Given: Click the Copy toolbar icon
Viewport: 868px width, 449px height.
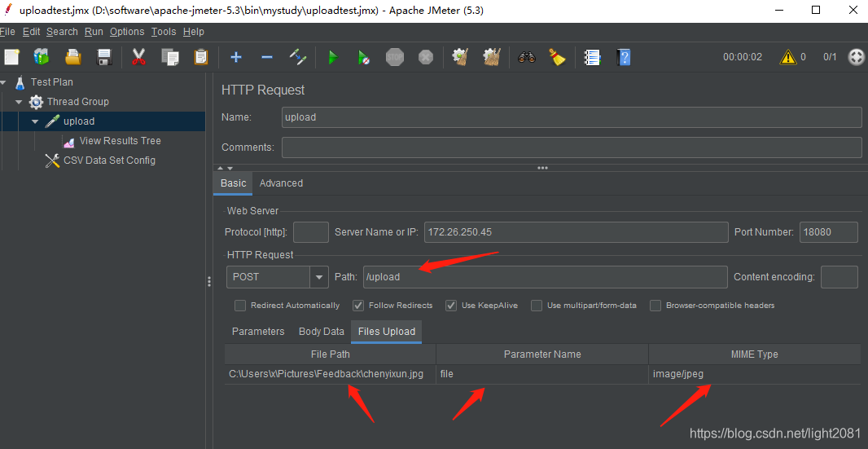Looking at the screenshot, I should pyautogui.click(x=170, y=56).
